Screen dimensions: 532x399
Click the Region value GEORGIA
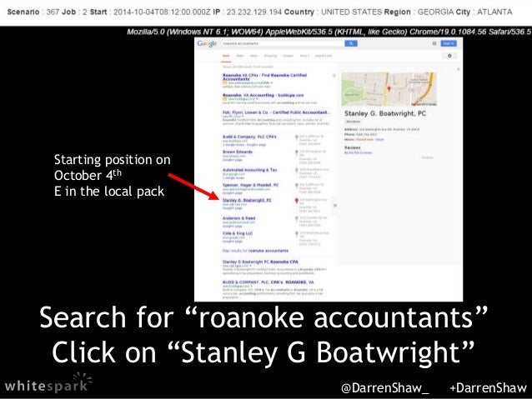[435, 12]
